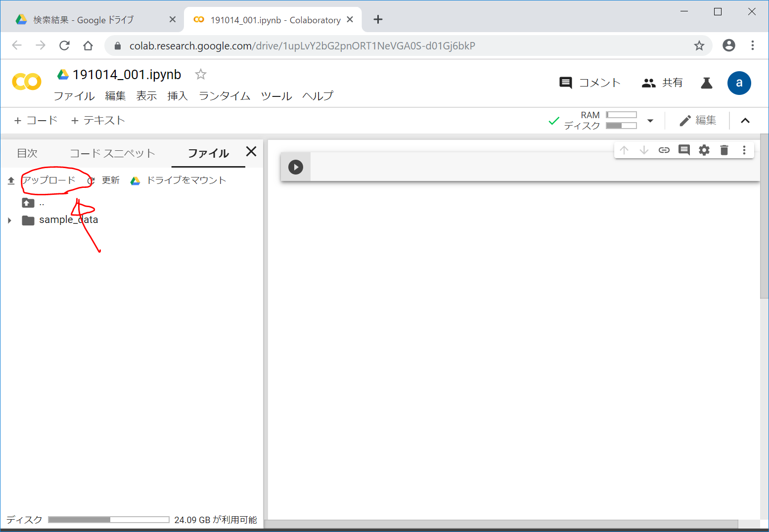Run the code cell with play button
The width and height of the screenshot is (769, 532).
click(295, 167)
